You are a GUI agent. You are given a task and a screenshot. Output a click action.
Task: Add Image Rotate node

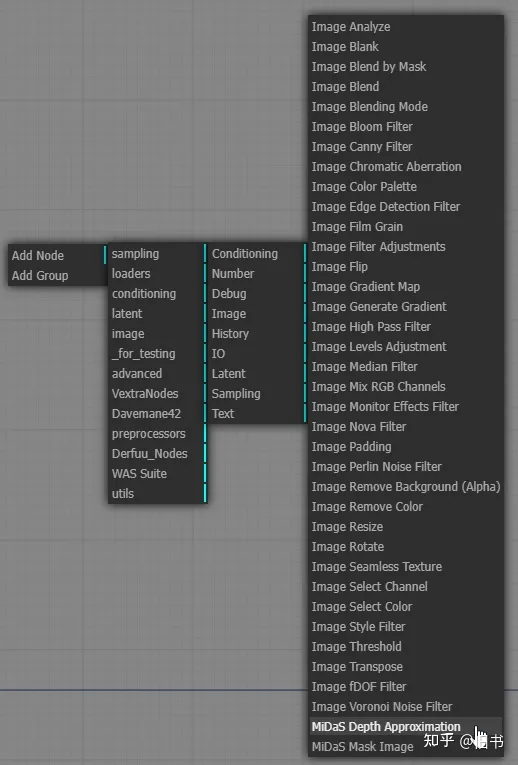click(x=406, y=547)
